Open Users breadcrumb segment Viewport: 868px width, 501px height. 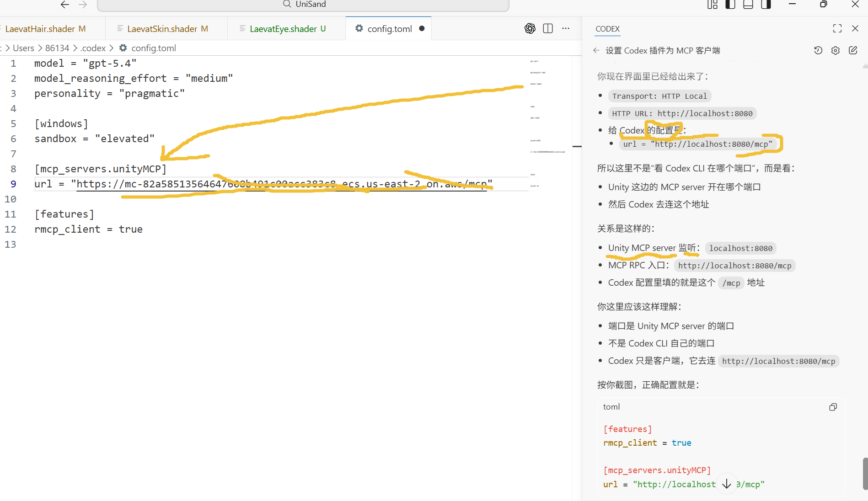pos(23,48)
